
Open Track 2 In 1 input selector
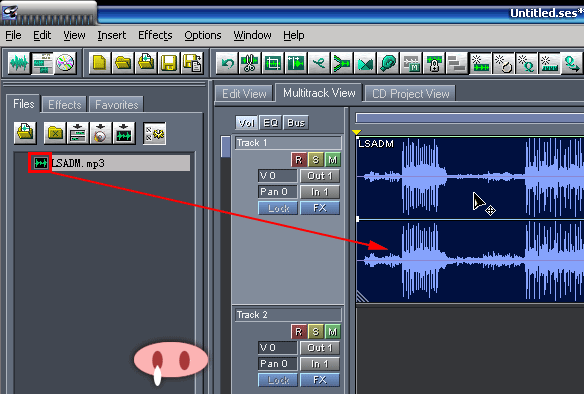[x=320, y=364]
